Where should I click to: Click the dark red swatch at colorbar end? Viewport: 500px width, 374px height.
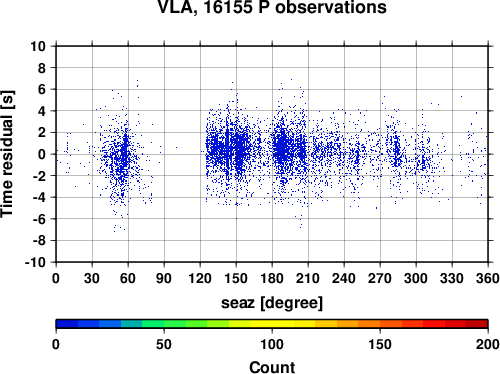[x=477, y=324]
